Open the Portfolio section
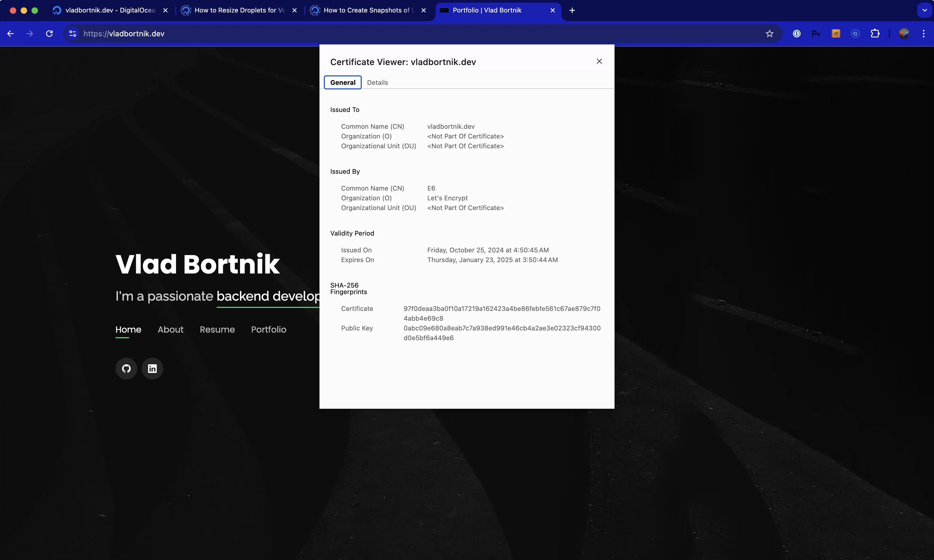Screen dimensions: 934x560 tap(269, 329)
